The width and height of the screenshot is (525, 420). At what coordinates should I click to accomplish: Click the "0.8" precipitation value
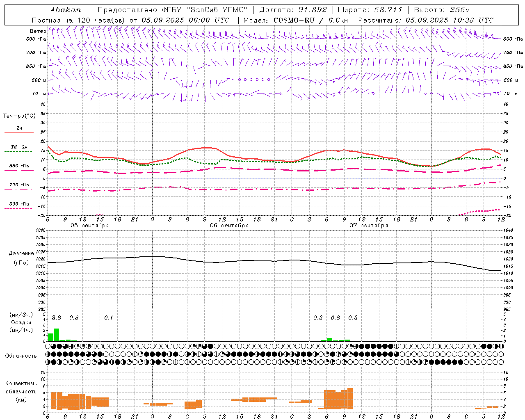[x=336, y=318]
